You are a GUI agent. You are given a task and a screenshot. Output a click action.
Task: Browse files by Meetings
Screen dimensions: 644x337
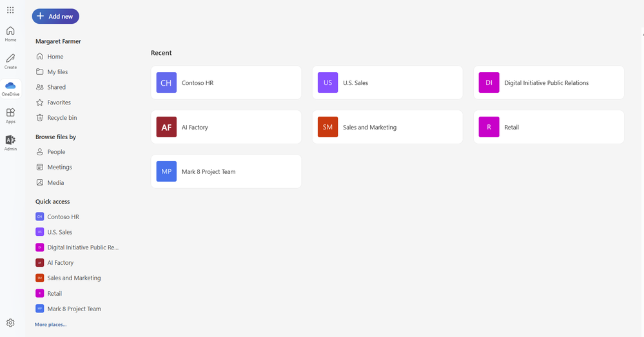click(59, 167)
